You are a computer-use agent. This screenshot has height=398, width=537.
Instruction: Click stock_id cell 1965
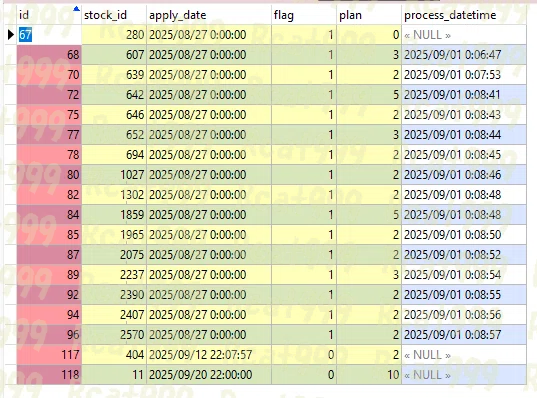tap(114, 235)
